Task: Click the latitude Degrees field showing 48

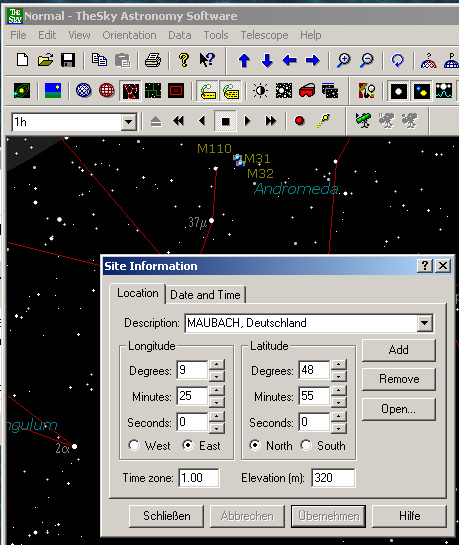Action: pyautogui.click(x=314, y=370)
